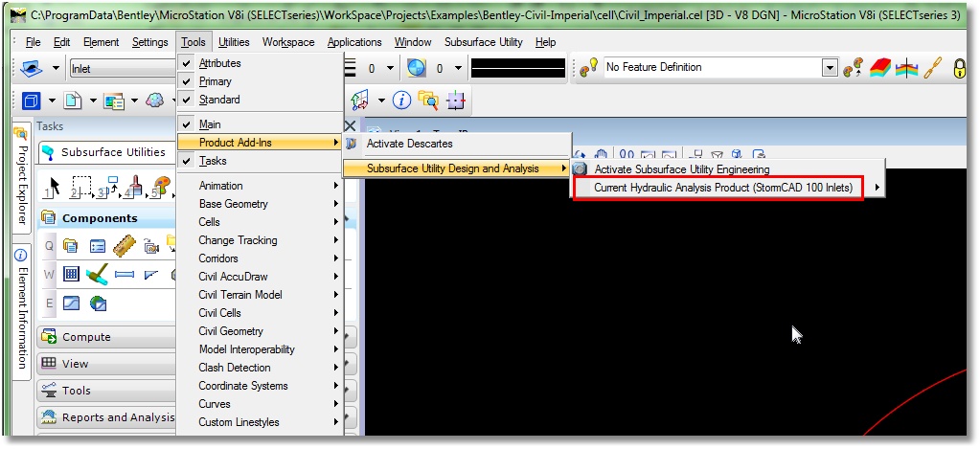This screenshot has width=980, height=449.
Task: Open the Workspace menu
Action: click(288, 42)
